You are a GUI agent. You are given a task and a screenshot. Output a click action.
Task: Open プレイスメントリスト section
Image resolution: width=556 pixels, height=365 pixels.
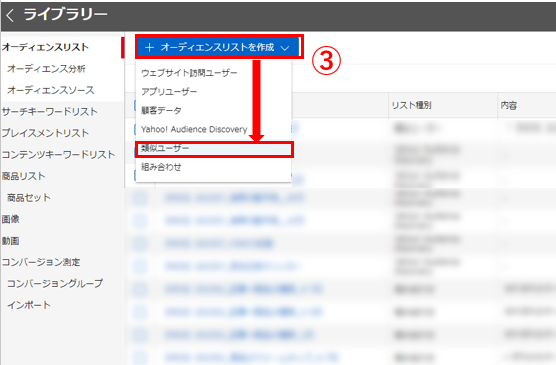point(45,133)
